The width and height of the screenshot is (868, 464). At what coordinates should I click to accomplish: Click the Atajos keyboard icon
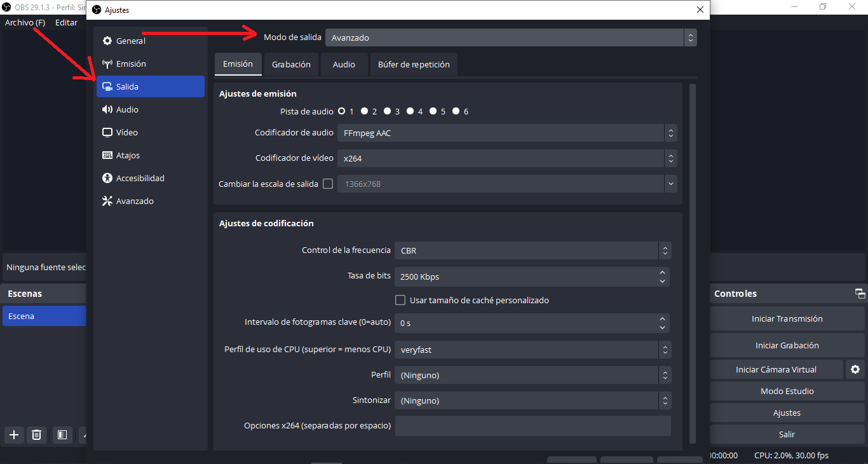click(x=107, y=156)
